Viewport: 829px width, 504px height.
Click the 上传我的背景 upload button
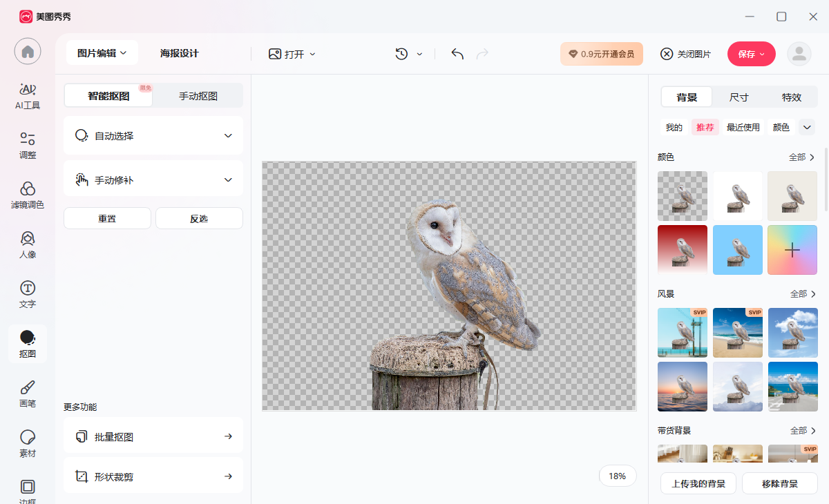(698, 483)
